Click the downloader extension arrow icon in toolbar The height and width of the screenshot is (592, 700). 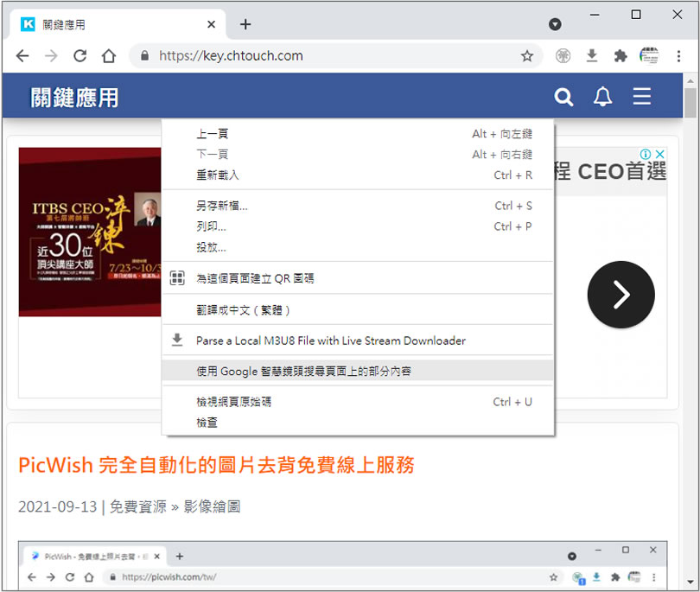[x=592, y=56]
